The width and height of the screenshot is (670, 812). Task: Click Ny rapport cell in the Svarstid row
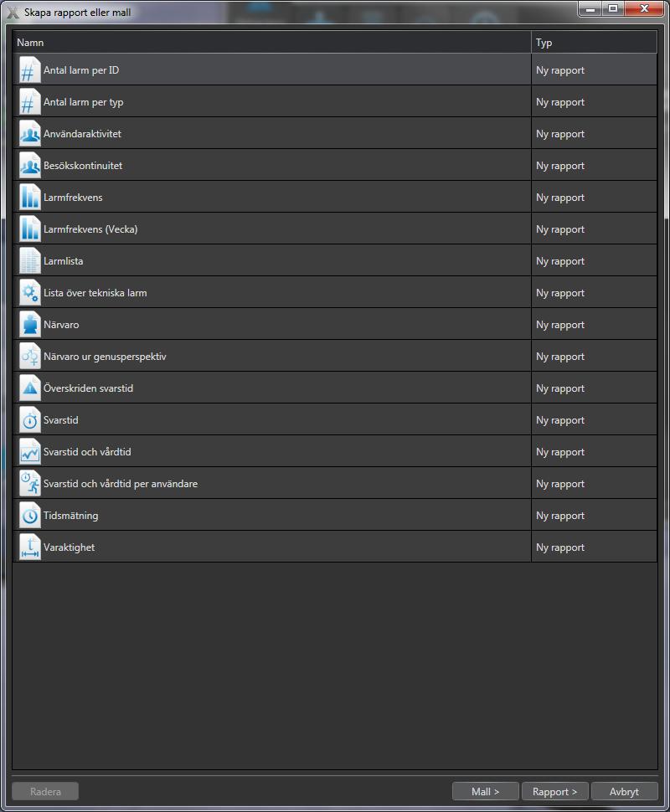point(594,420)
